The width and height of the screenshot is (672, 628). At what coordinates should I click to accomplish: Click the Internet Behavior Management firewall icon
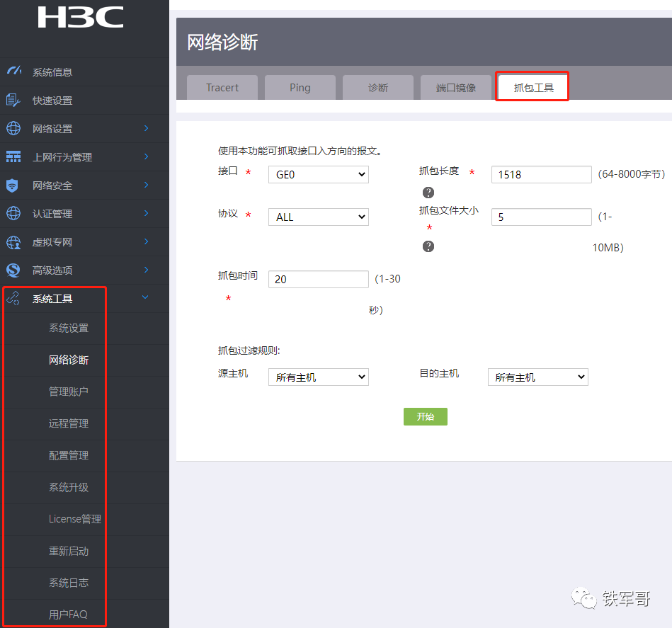(13, 156)
